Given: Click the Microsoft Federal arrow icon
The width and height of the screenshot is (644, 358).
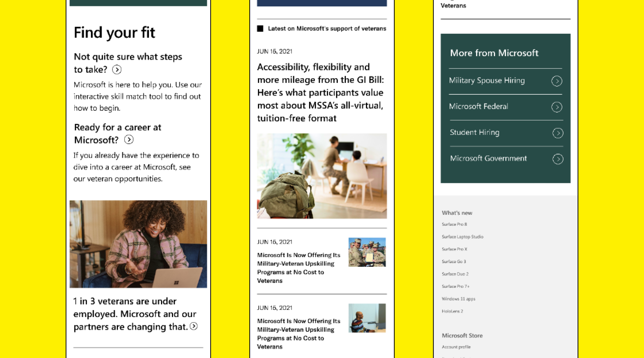Looking at the screenshot, I should pos(557,107).
